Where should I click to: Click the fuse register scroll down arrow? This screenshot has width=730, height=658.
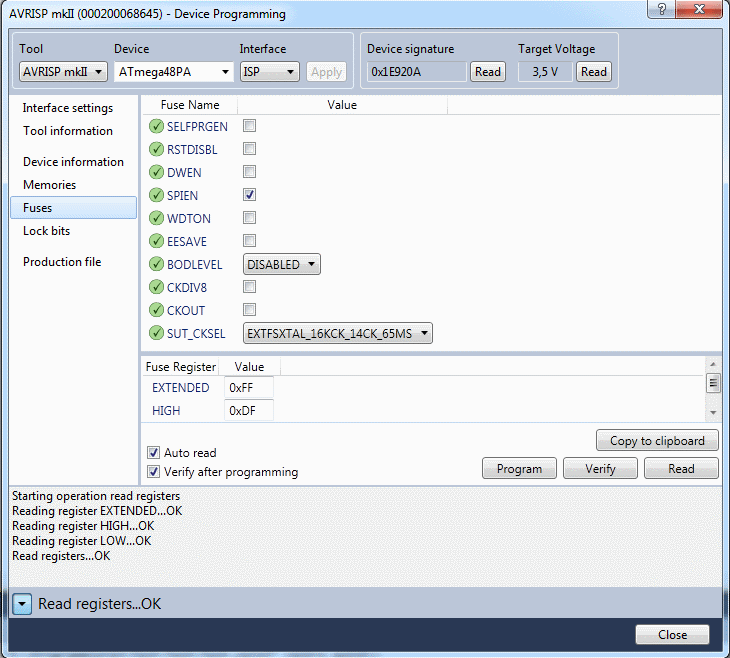[713, 413]
